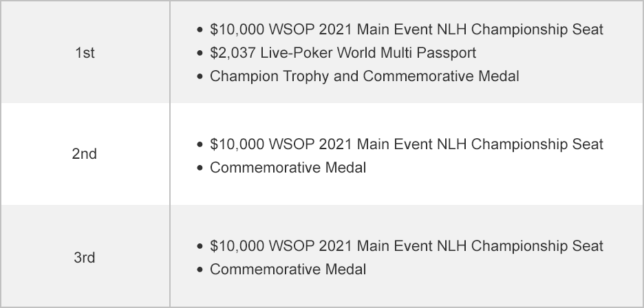The image size is (644, 308).
Task: Click the bullet before 2nd place Commemorative Medal
Action: 200,168
